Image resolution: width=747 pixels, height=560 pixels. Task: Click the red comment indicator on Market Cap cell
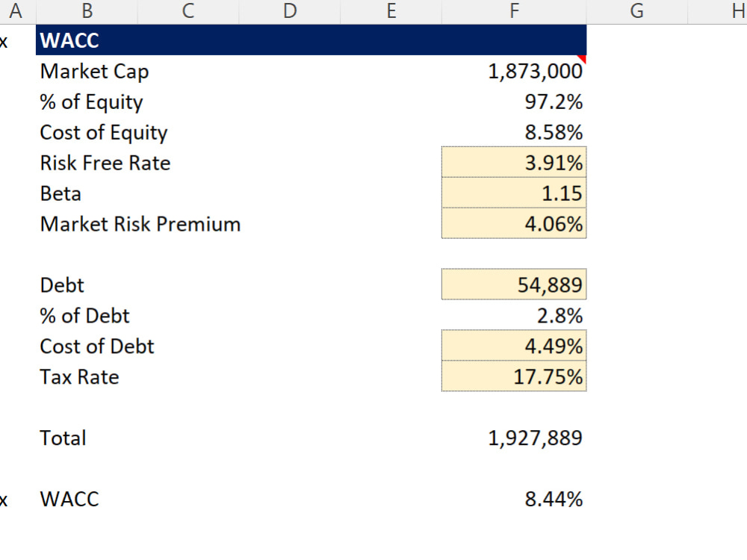tap(582, 58)
